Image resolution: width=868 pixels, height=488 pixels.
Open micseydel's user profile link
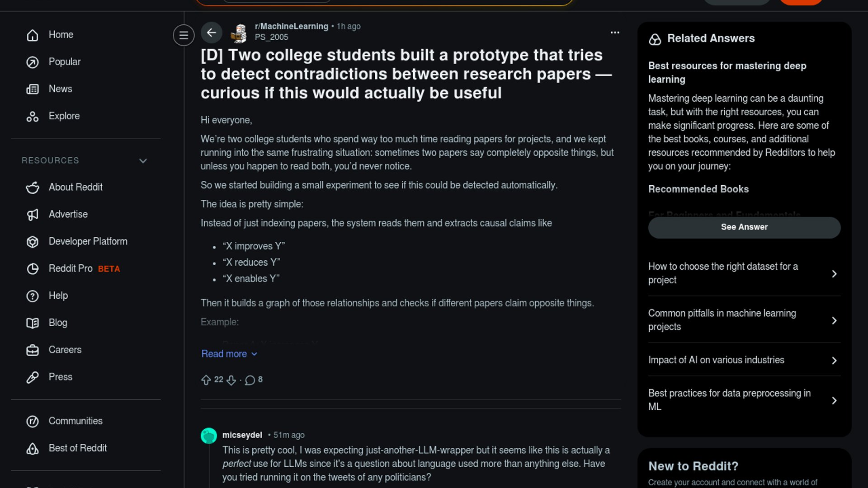[242, 435]
